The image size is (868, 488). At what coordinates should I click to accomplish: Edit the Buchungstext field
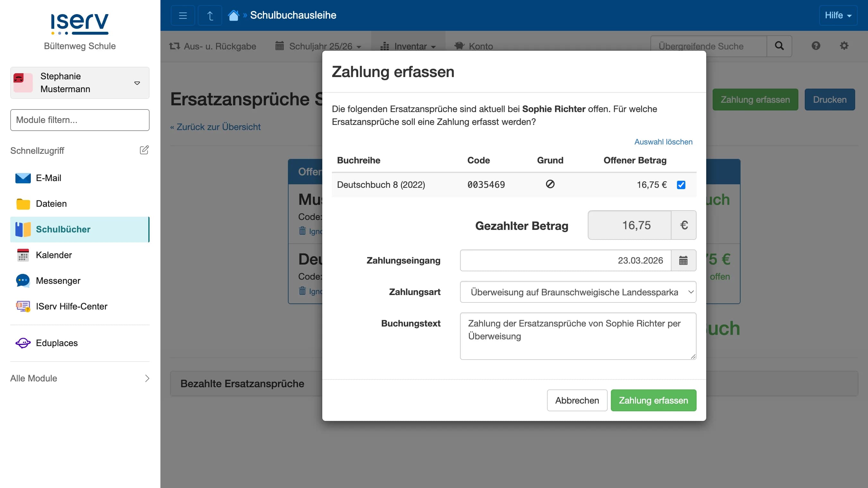577,336
